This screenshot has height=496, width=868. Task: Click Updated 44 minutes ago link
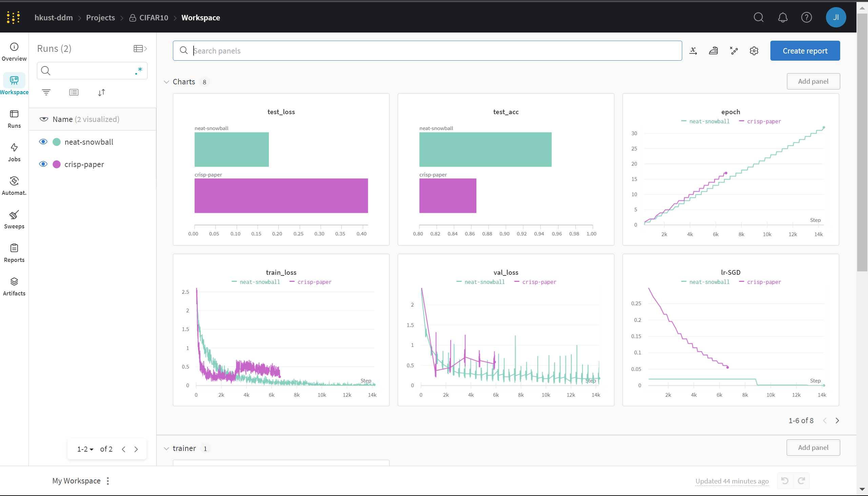732,481
